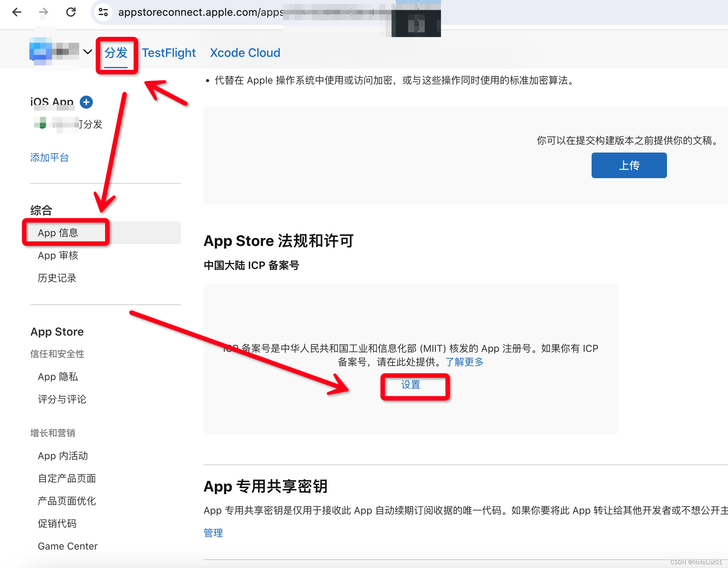Click the browser forward arrow
This screenshot has width=728, height=568.
(44, 12)
